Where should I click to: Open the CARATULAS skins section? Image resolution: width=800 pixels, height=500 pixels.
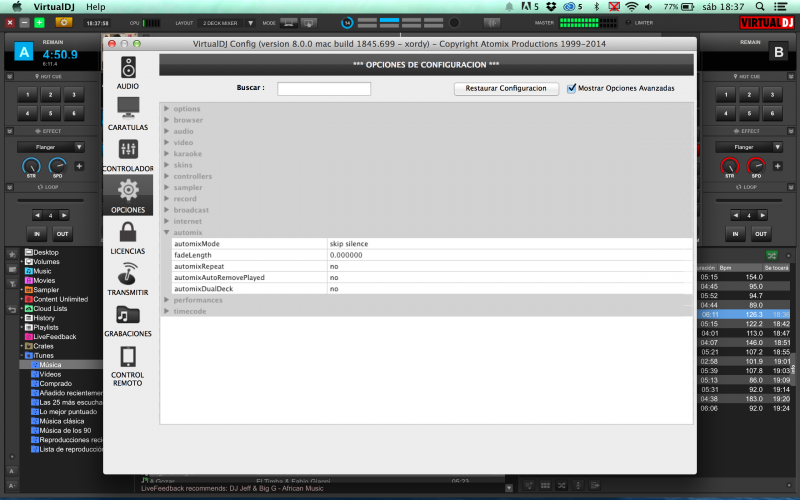[128, 114]
